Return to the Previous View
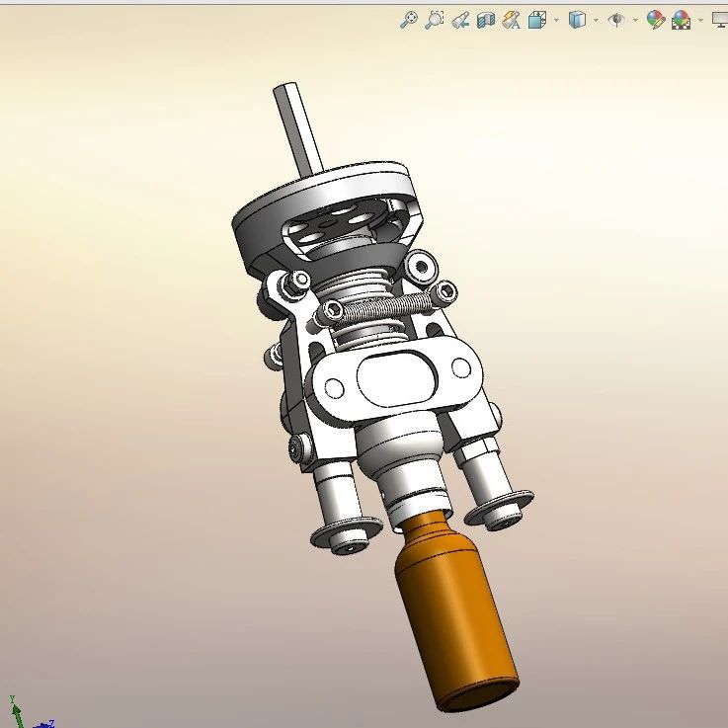Screen dimensions: 728x728 (x=460, y=21)
